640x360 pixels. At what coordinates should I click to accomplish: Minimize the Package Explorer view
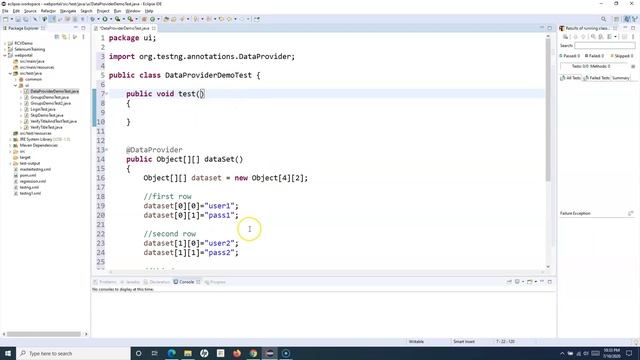76,28
